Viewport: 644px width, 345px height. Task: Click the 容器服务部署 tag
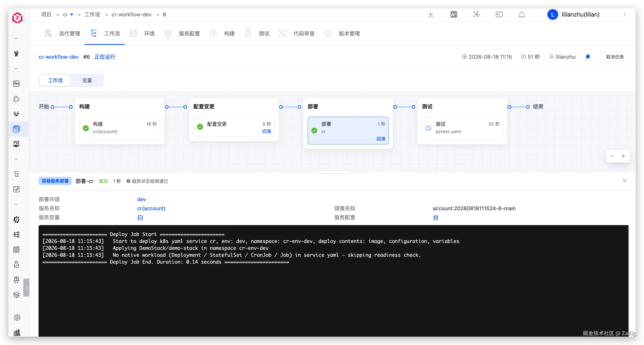tap(55, 181)
